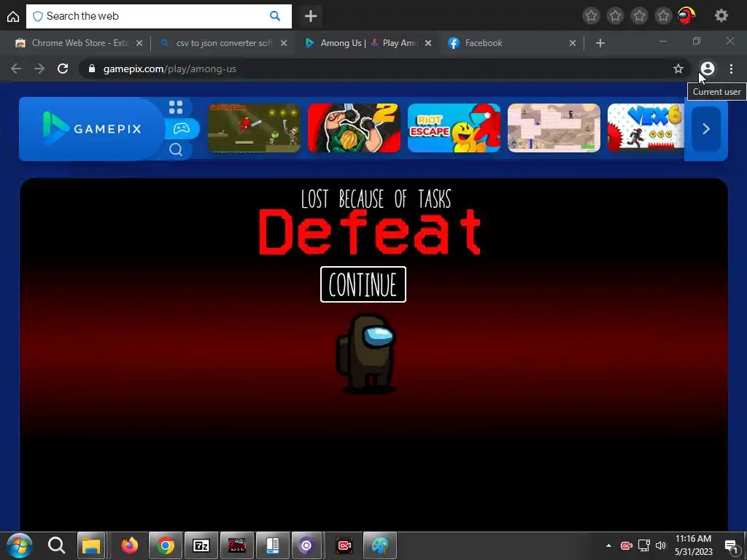Open taskbar search magnifier

click(56, 545)
